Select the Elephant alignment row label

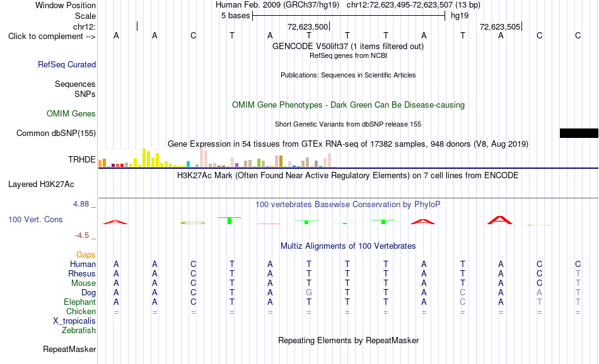[80, 302]
